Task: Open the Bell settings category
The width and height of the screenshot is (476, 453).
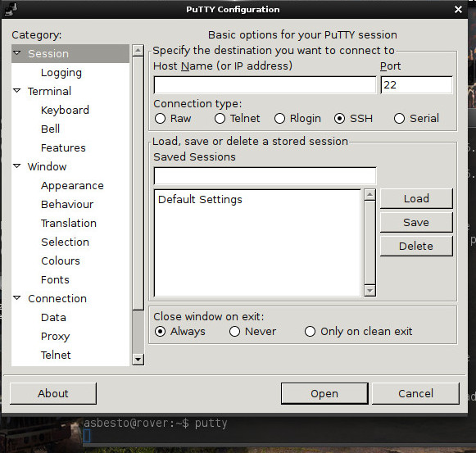Action: (x=51, y=129)
